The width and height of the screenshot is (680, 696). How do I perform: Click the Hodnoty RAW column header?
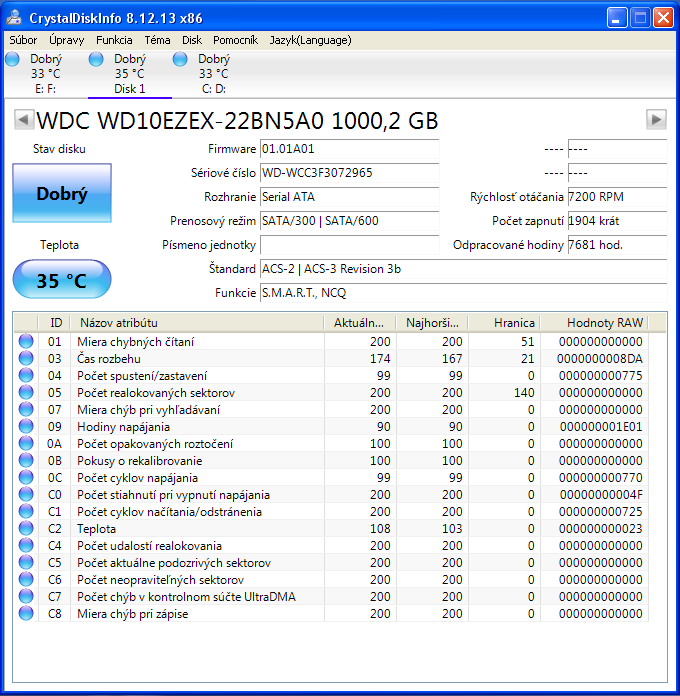pyautogui.click(x=594, y=323)
